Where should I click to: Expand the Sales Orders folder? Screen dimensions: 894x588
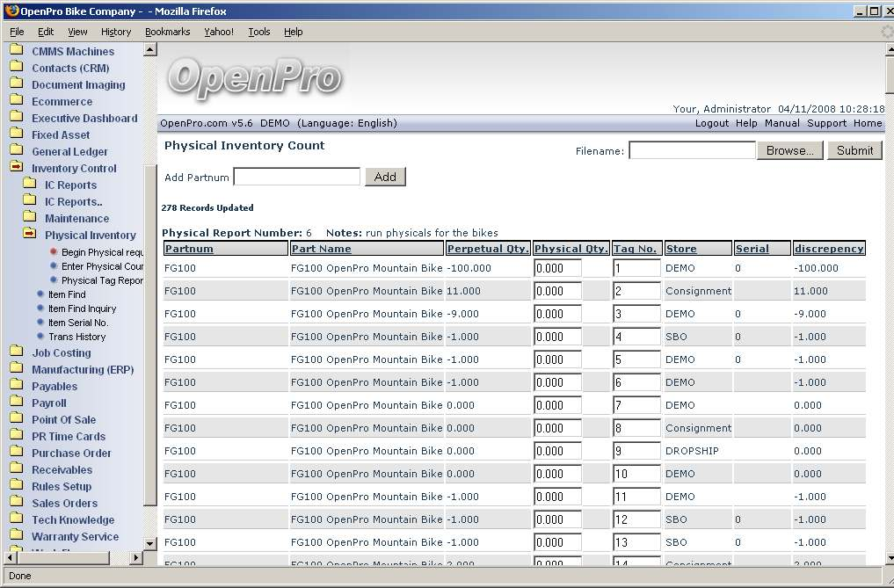tap(64, 503)
